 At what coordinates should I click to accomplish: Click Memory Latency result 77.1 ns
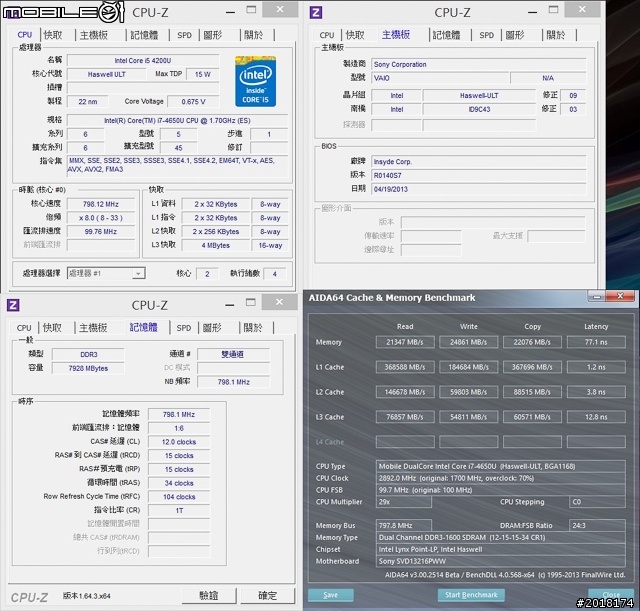click(596, 342)
